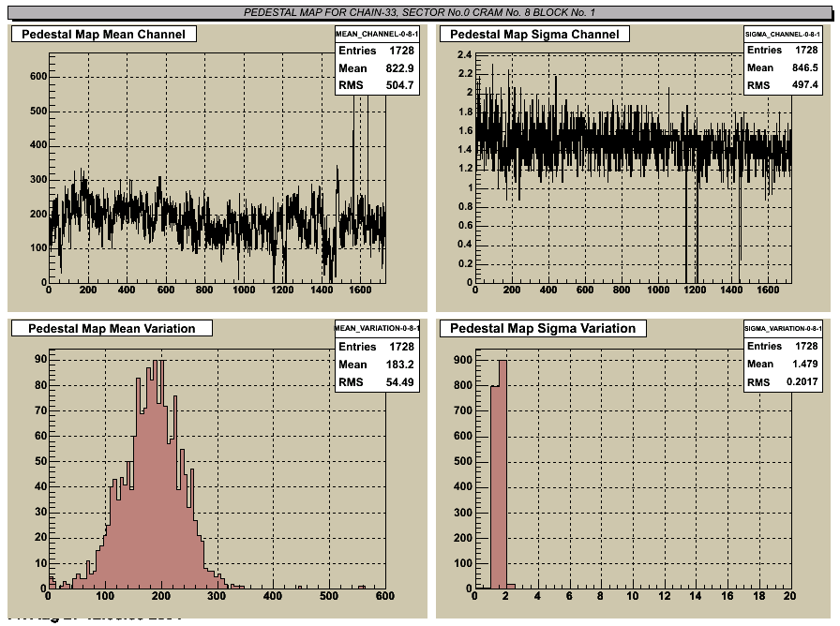Click the Mean value 822.9

399,68
